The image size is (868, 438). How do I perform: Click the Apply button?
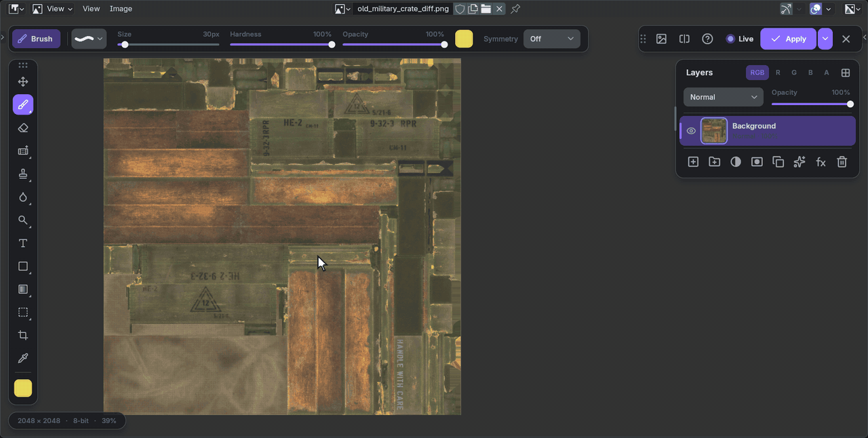coord(788,39)
